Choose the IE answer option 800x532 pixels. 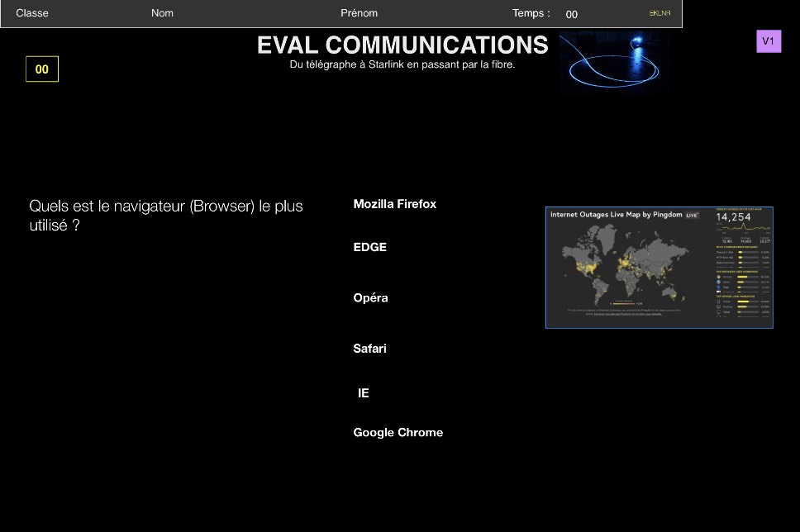pyautogui.click(x=364, y=392)
